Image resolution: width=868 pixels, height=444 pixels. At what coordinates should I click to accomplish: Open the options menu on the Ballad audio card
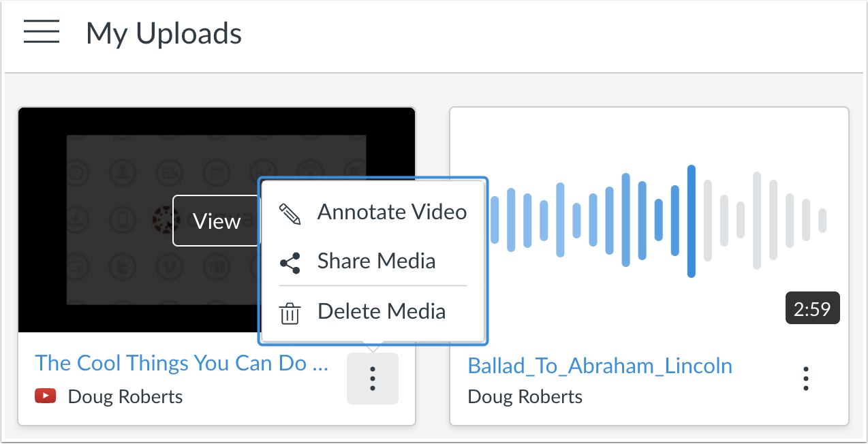[x=806, y=378]
